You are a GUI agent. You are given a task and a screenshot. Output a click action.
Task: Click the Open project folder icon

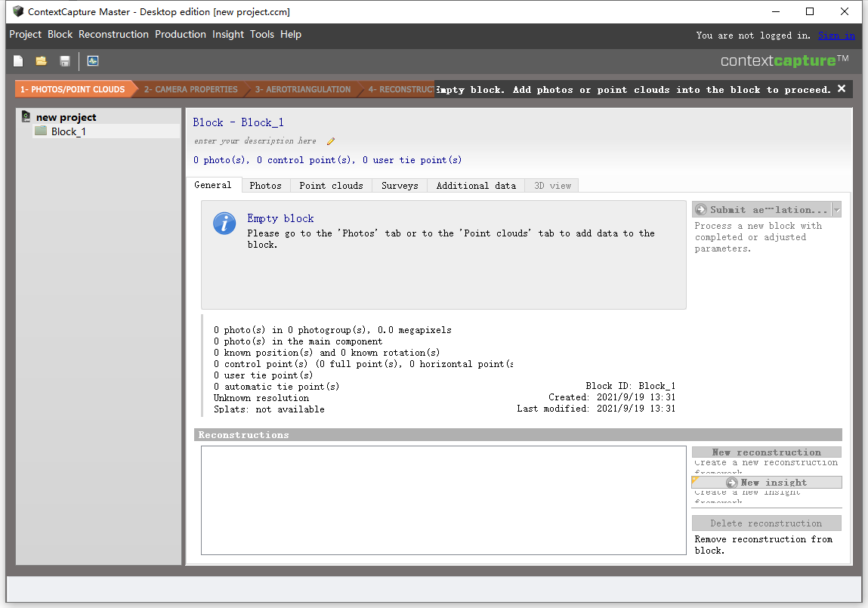click(41, 61)
